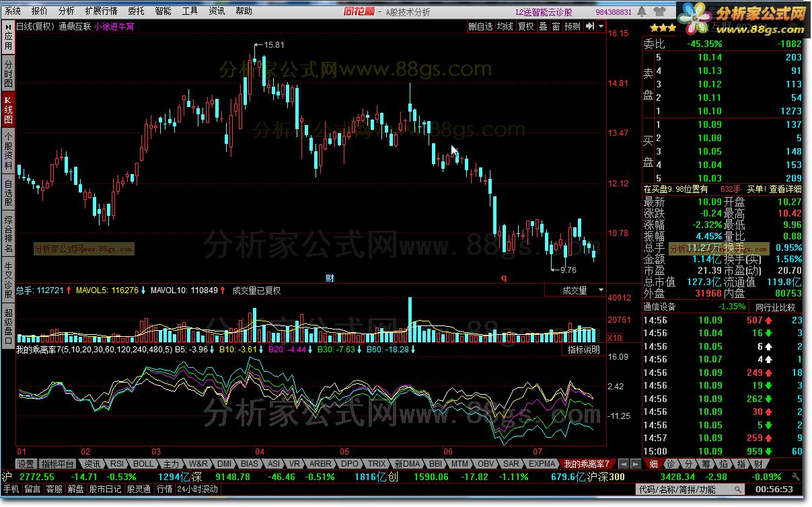Select the 诊 diagnosis tab
The image size is (812, 507).
coord(671,464)
